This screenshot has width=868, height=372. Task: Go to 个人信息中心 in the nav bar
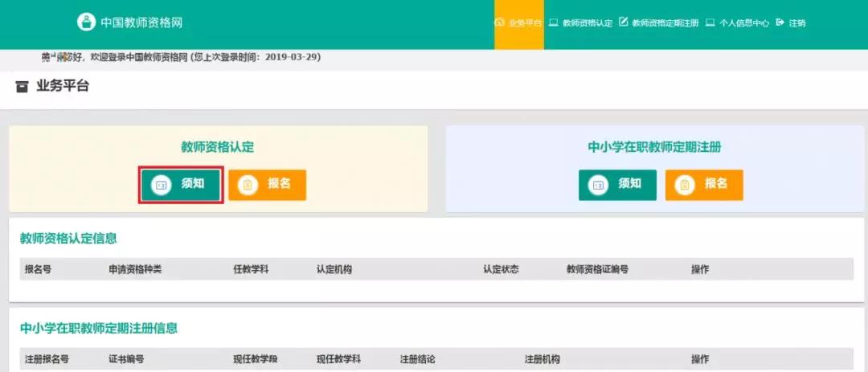[744, 23]
